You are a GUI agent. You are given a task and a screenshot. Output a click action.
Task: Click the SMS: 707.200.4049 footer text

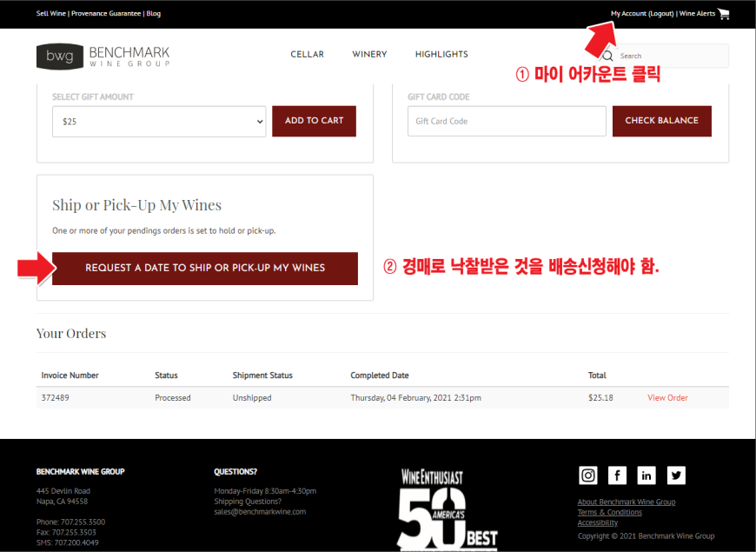[68, 542]
